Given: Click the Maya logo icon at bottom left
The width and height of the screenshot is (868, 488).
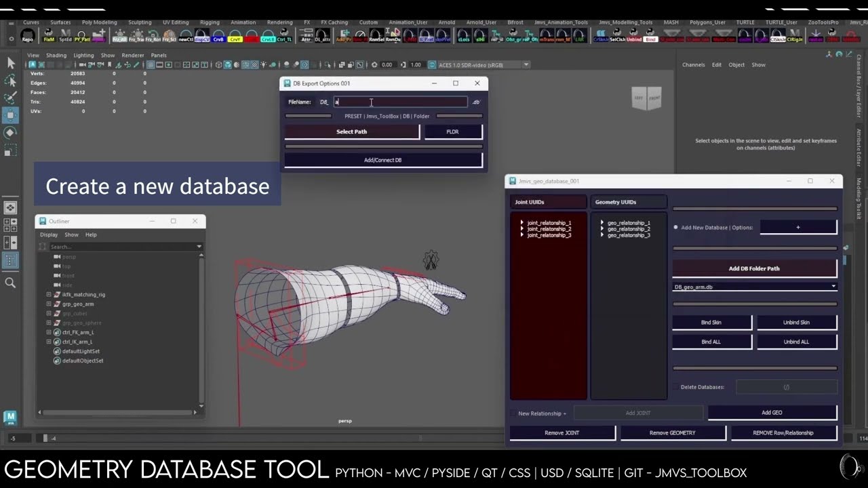Looking at the screenshot, I should 9,417.
